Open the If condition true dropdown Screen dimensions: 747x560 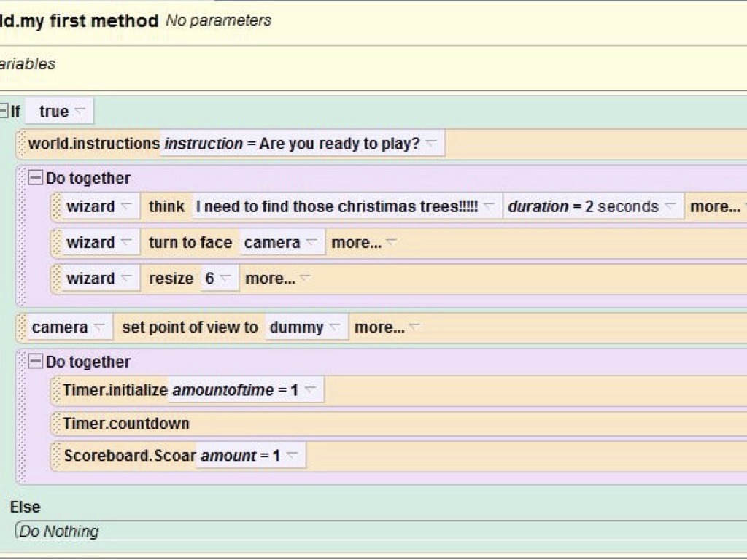[x=80, y=112]
